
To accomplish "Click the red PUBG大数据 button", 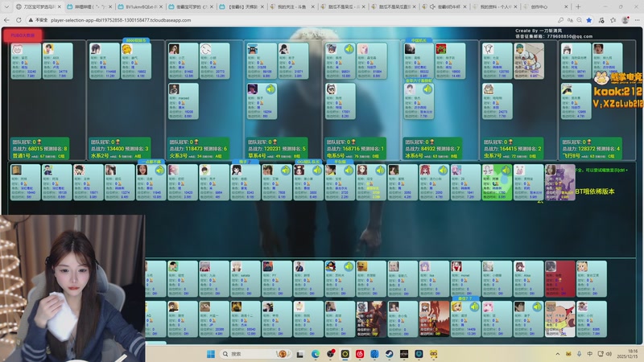I will [x=23, y=35].
